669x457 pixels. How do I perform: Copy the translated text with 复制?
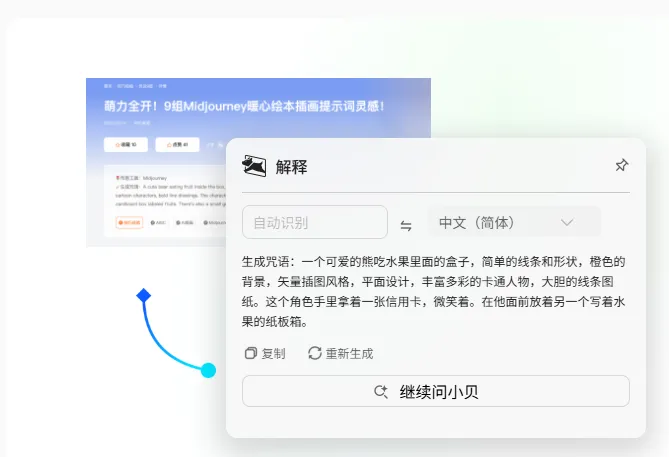coord(265,353)
